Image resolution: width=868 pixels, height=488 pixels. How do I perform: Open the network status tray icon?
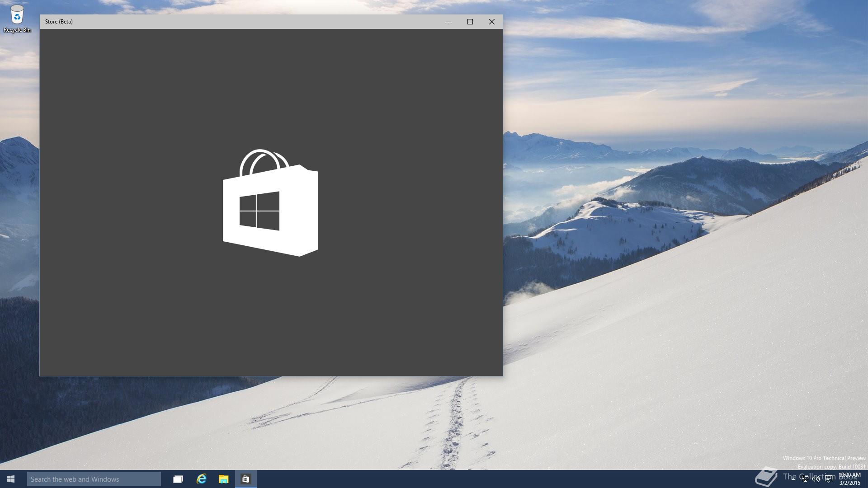(805, 479)
